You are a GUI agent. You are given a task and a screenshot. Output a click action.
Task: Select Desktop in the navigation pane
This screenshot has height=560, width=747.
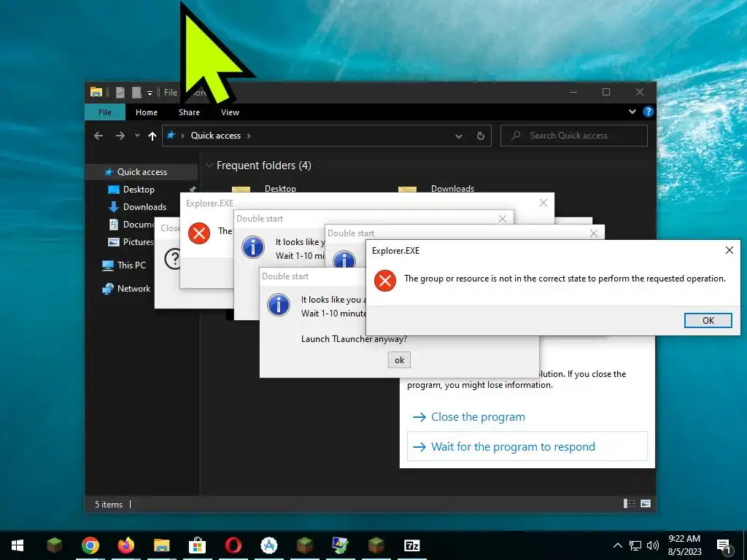pyautogui.click(x=139, y=190)
